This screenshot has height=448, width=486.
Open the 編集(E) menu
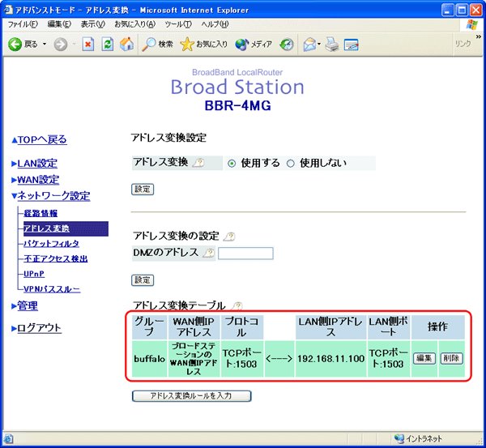pyautogui.click(x=59, y=24)
